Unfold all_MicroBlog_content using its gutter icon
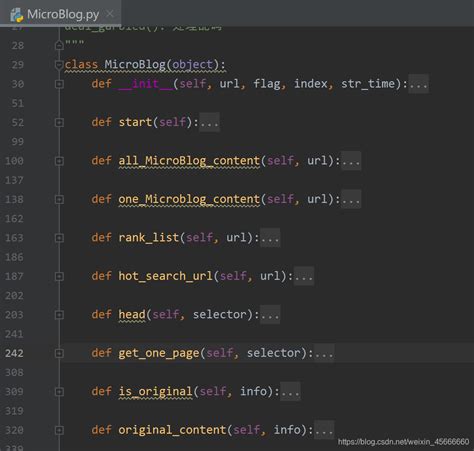474x451 pixels. point(59,161)
